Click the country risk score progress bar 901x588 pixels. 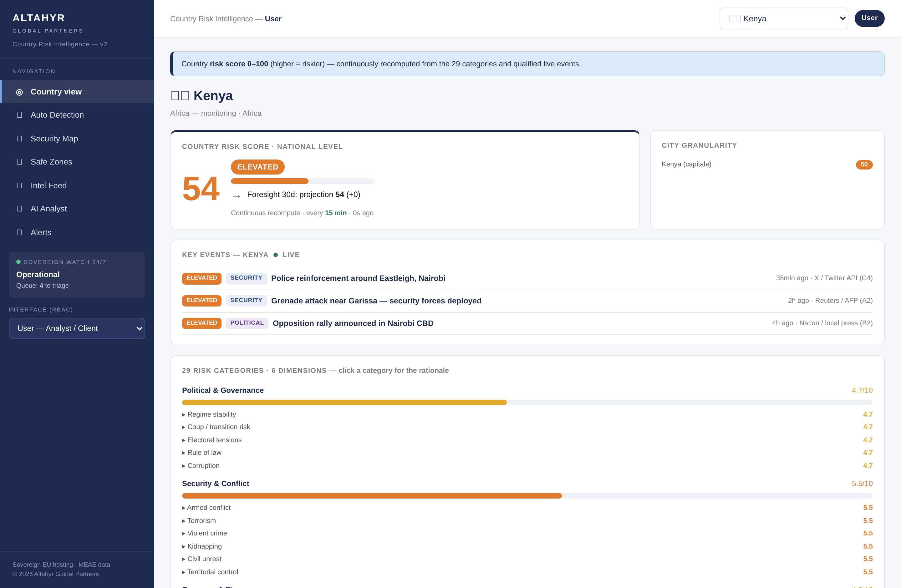pyautogui.click(x=303, y=181)
